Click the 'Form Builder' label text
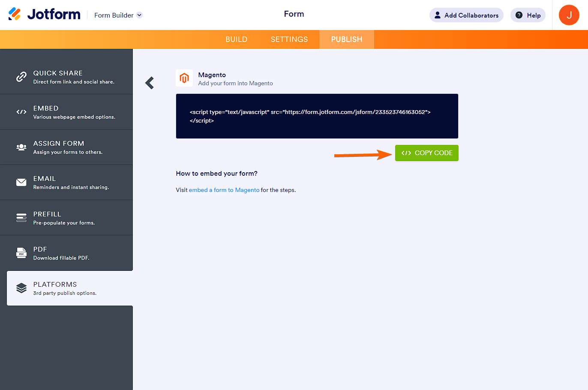The height and width of the screenshot is (390, 588). pos(114,15)
